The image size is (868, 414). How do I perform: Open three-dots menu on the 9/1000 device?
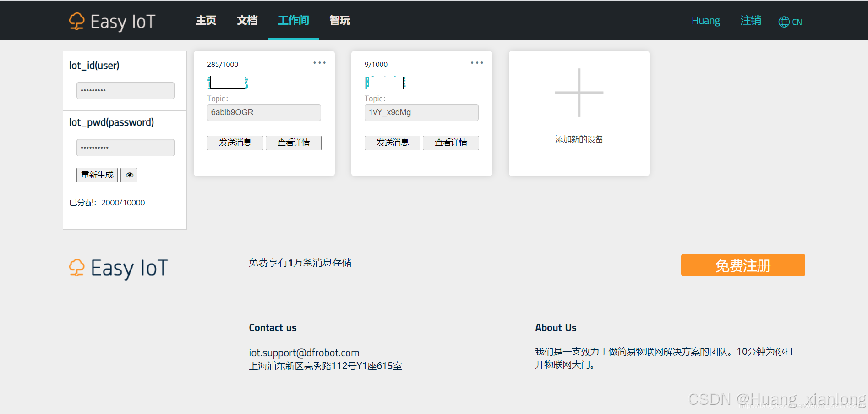click(x=477, y=63)
